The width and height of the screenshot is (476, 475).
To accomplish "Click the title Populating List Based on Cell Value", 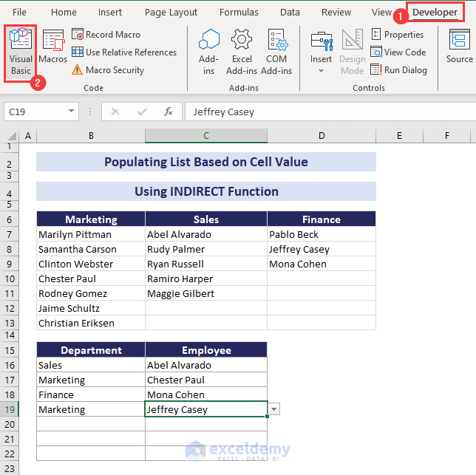I will 206,162.
